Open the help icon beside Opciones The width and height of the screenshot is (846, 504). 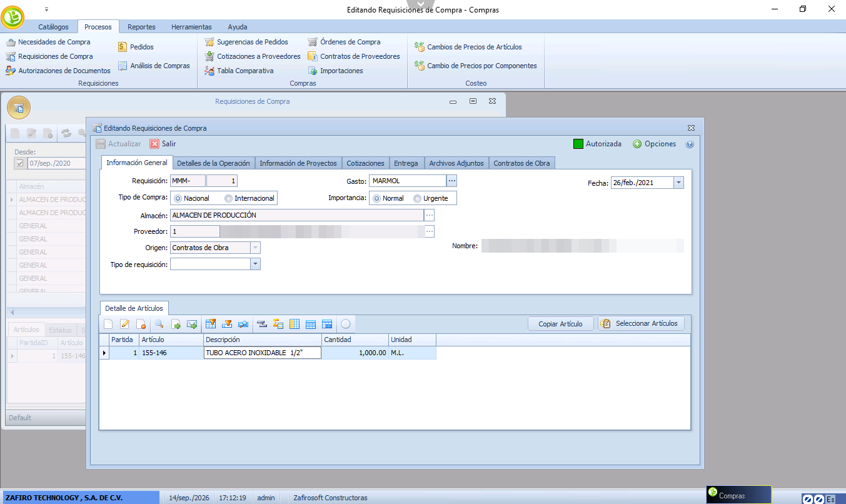click(690, 144)
